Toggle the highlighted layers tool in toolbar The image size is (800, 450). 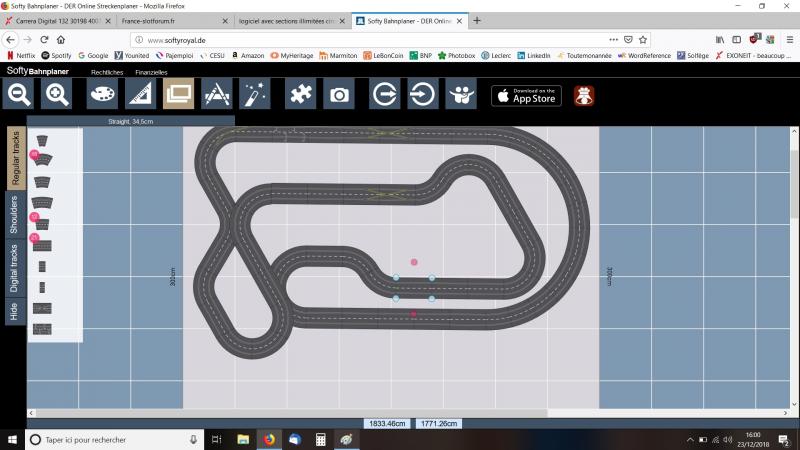pyautogui.click(x=179, y=95)
